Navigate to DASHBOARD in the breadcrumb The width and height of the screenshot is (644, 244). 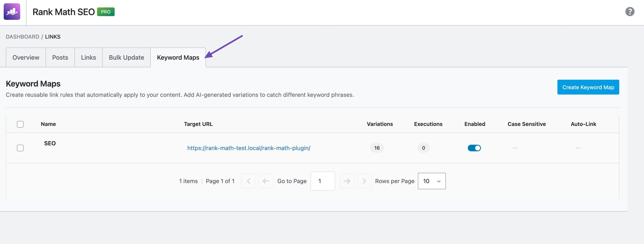tap(23, 37)
